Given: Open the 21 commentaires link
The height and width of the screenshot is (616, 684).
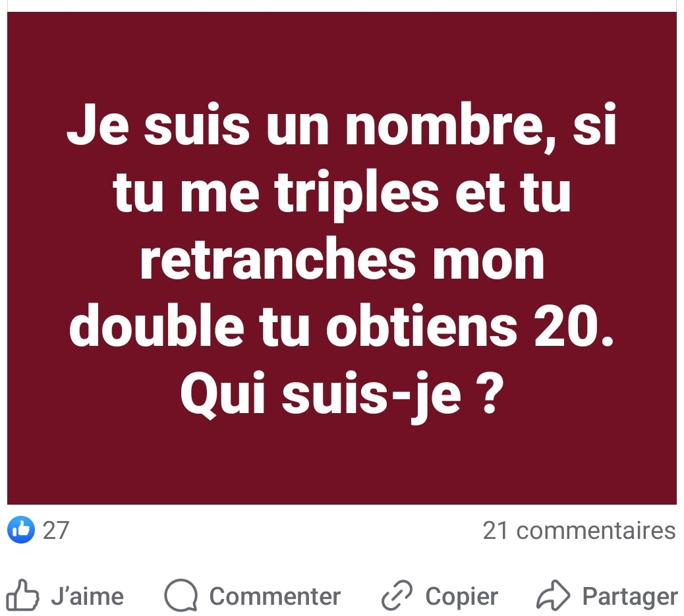Looking at the screenshot, I should 579,530.
